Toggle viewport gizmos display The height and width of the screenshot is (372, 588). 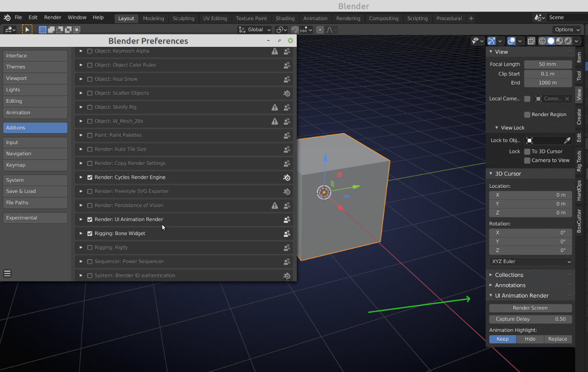491,41
